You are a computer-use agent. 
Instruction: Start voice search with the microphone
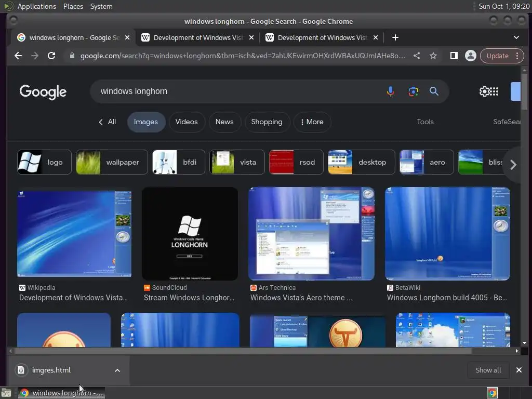[391, 91]
